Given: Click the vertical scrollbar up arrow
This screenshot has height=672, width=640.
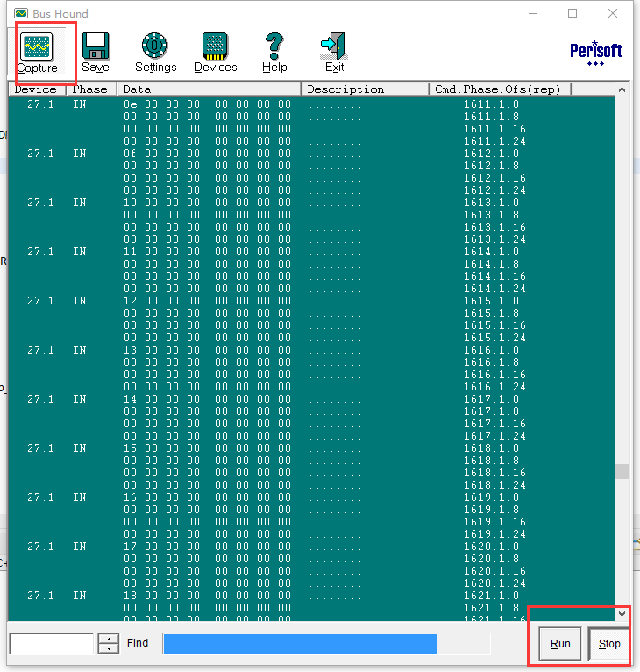Looking at the screenshot, I should click(x=622, y=89).
